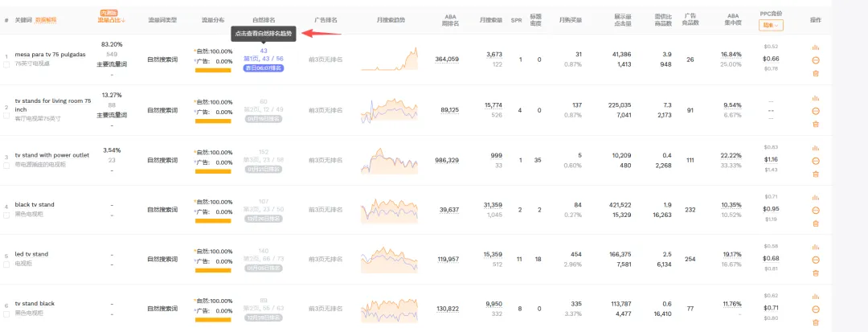This screenshot has width=868, height=332.
Task: Delete the 'led tv stand' keyword row
Action: pos(816,274)
